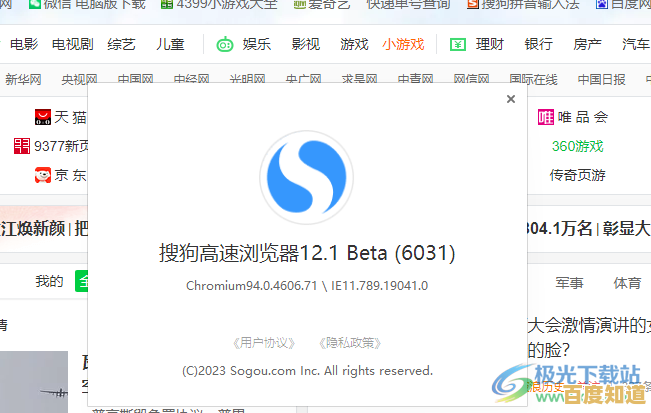Open the 国际在线 site link
The height and width of the screenshot is (413, 651).
click(534, 79)
